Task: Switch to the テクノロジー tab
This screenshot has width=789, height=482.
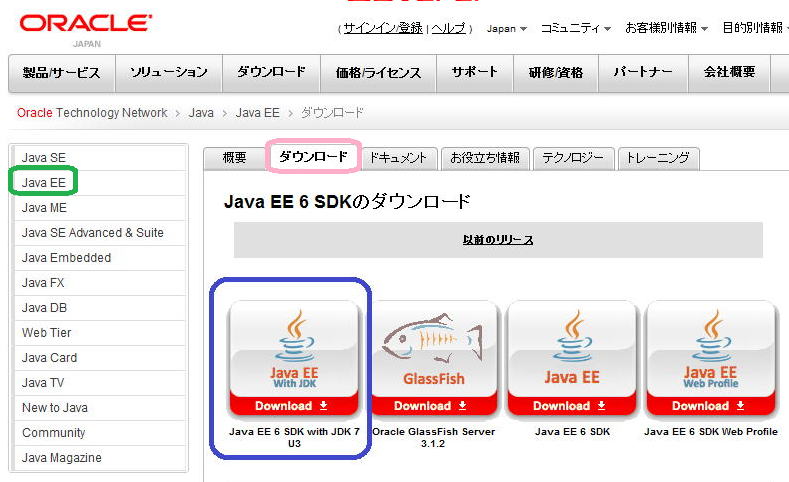Action: (x=573, y=158)
